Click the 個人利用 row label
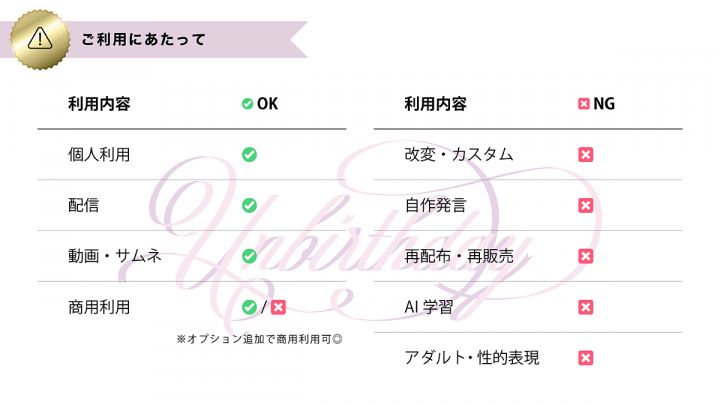This screenshot has width=720, height=405. click(99, 154)
